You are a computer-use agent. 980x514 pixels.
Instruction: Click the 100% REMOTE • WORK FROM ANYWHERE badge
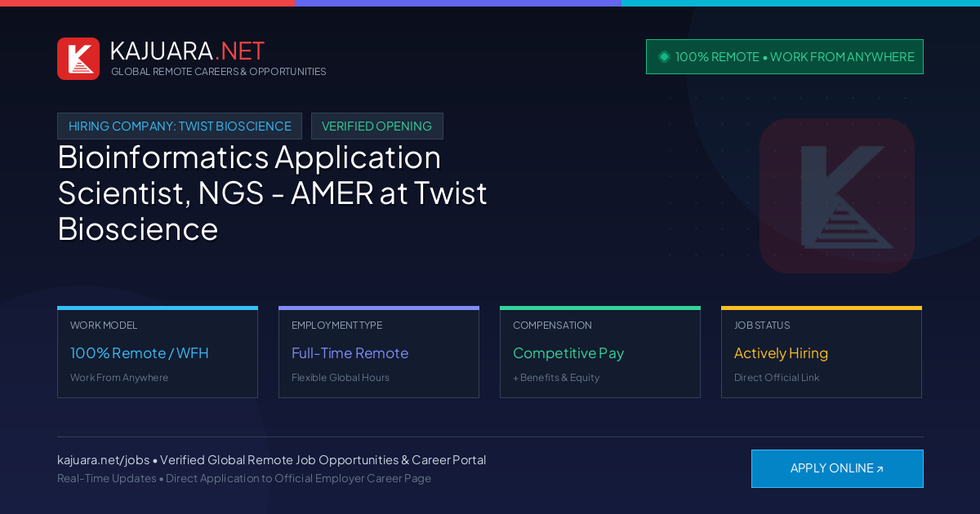[x=785, y=57]
